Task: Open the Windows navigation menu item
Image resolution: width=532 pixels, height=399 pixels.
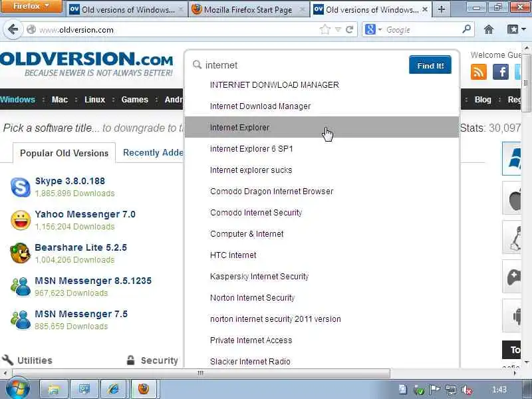Action: point(18,99)
